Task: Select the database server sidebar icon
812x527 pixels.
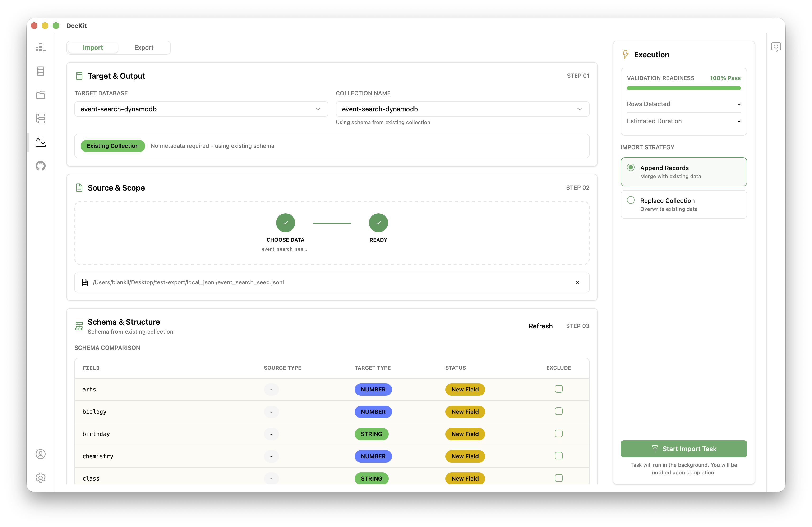Action: [40, 71]
